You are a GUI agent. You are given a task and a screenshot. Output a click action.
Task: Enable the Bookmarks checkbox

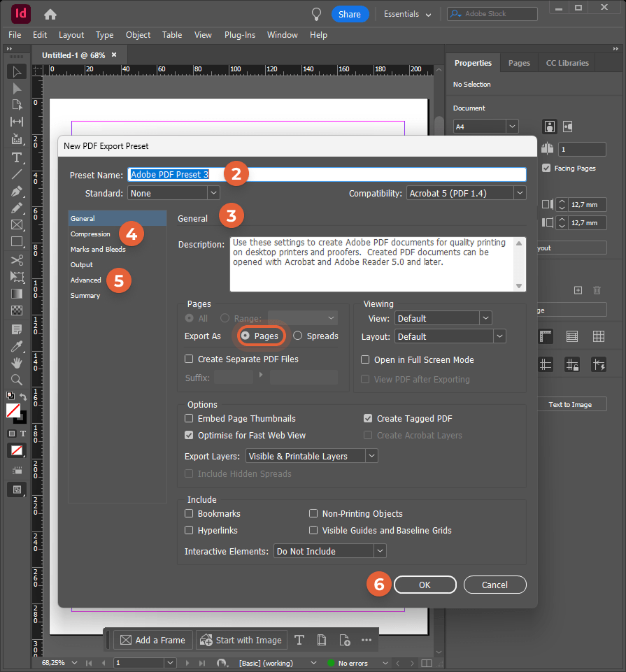tap(189, 513)
